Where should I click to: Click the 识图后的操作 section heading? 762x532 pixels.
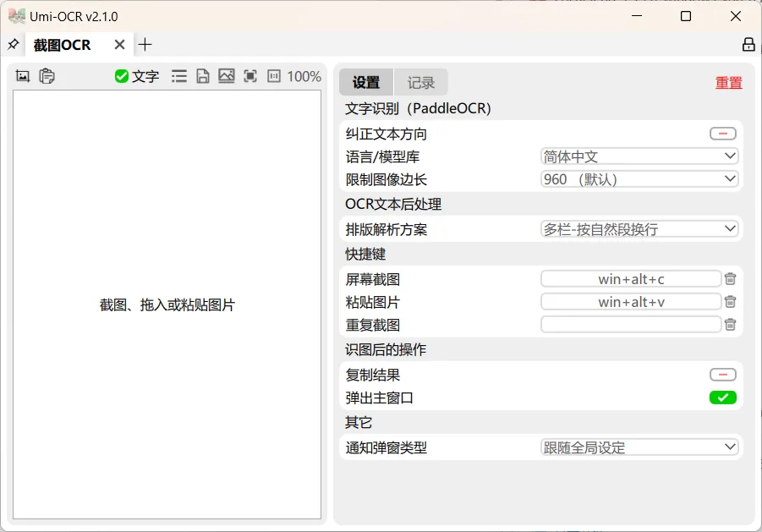coord(386,349)
